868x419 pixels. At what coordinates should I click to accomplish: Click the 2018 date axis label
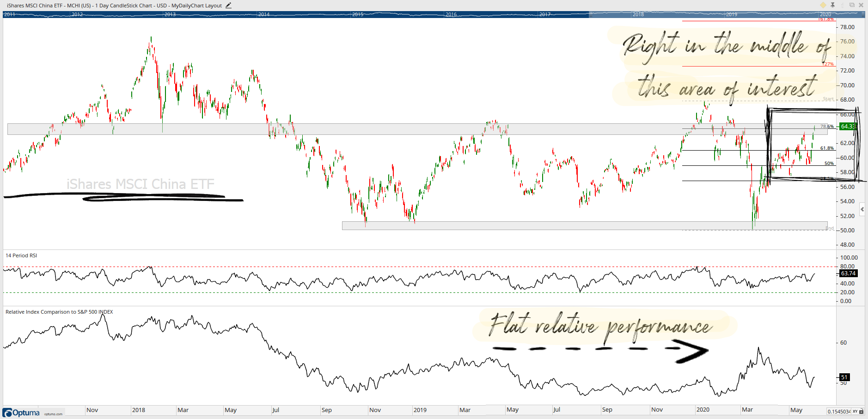(139, 410)
